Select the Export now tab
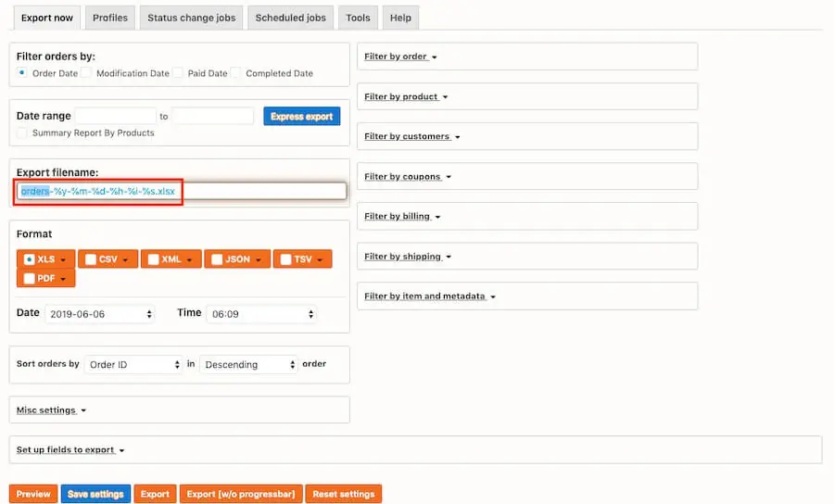This screenshot has height=504, width=834. coord(47,19)
